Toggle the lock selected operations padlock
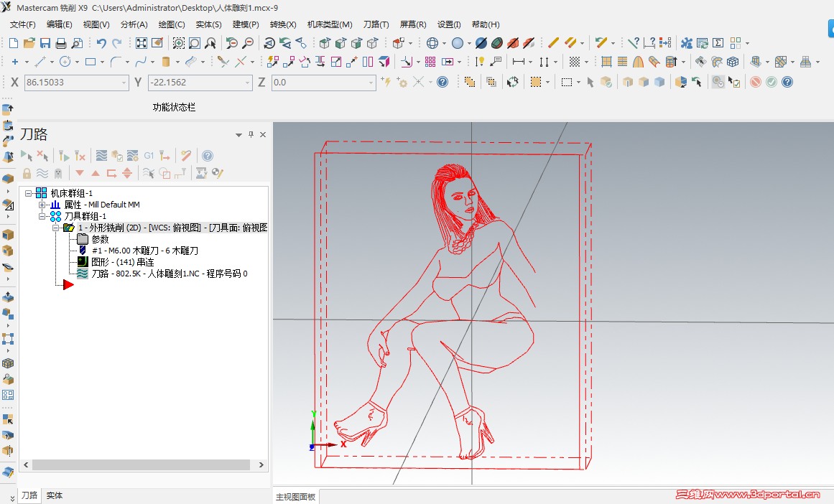834x504 pixels. coord(27,173)
